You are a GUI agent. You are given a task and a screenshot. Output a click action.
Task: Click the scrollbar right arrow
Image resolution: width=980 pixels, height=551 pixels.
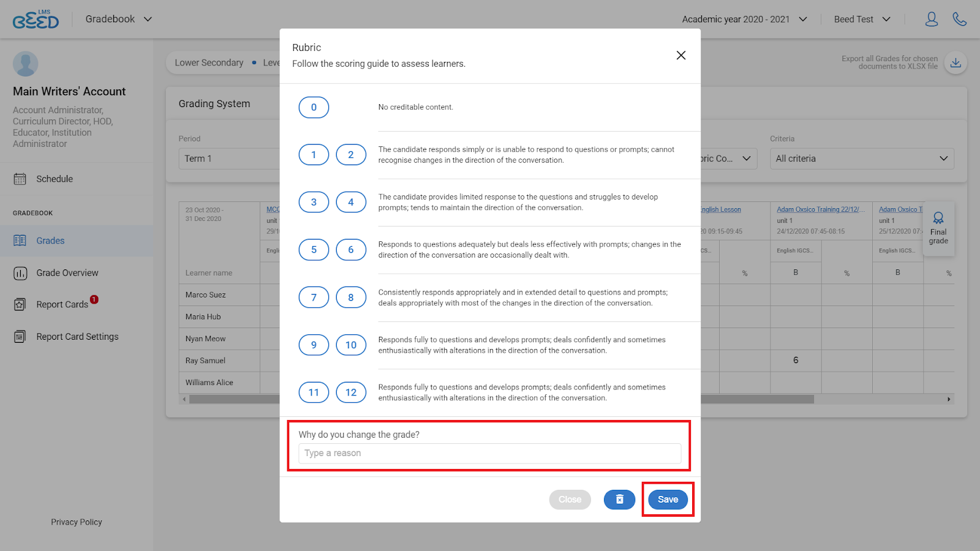pos(949,399)
